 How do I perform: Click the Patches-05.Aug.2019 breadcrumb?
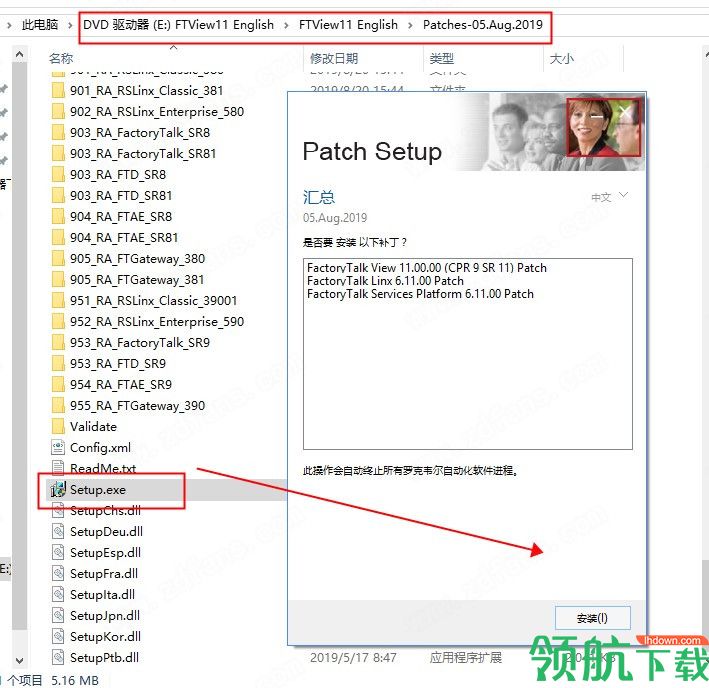482,24
